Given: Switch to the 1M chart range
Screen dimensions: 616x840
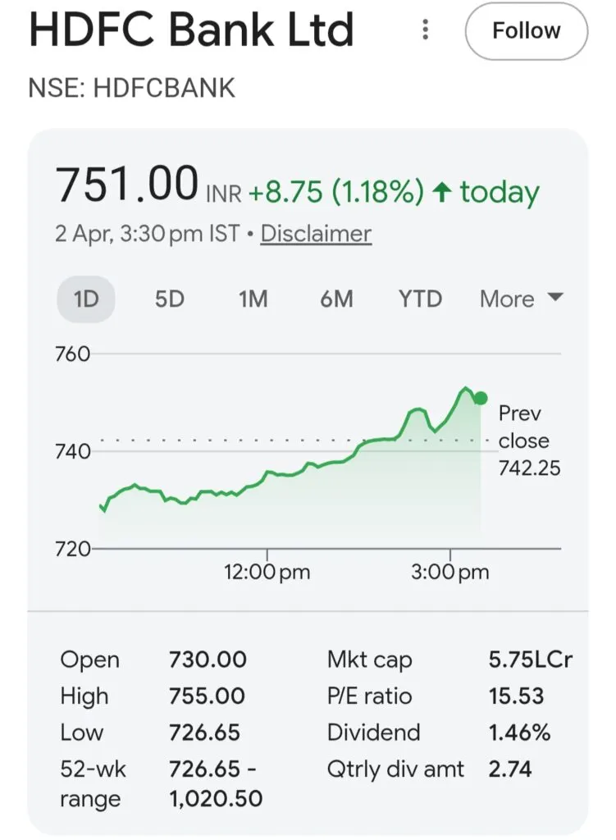Looking at the screenshot, I should coord(253,299).
